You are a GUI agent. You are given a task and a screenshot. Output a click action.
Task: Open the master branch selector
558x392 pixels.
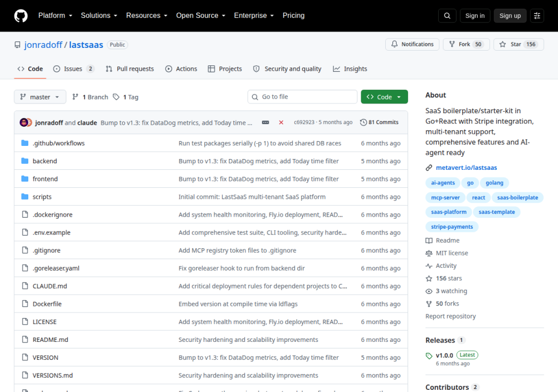40,97
